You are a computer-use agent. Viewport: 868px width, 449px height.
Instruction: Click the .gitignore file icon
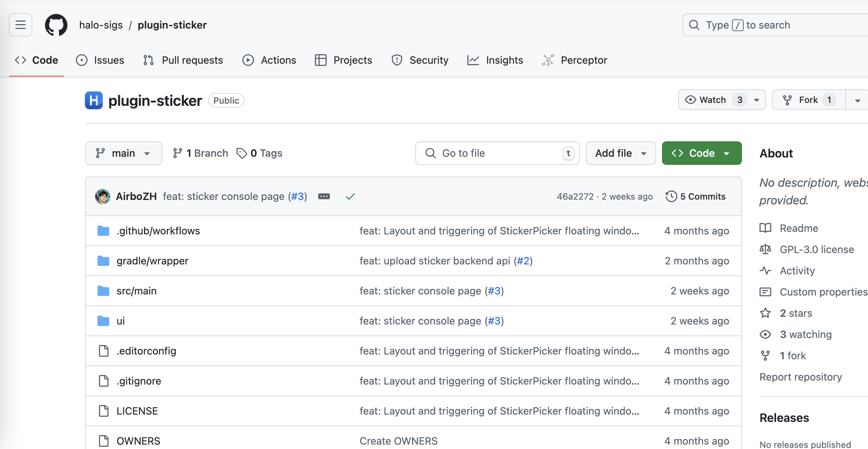coord(104,381)
